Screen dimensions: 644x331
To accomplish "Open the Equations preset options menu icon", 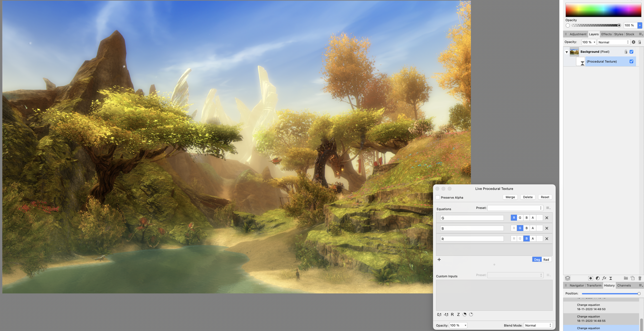I will point(548,208).
